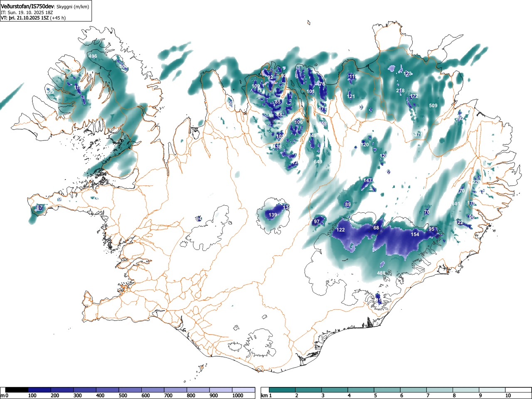Click the 70 visibility value
The width and height of the screenshot is (532, 399).
(x=427, y=212)
